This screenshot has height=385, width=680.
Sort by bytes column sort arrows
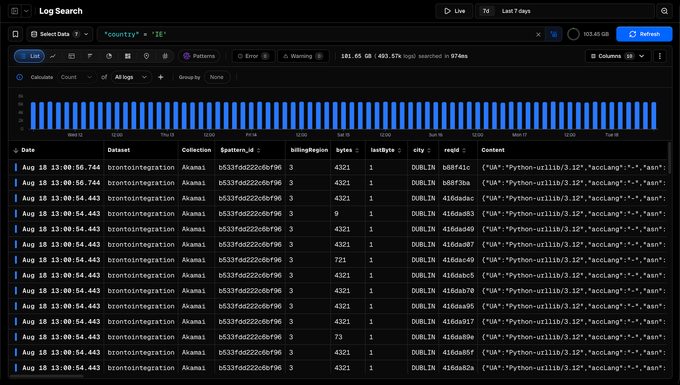pyautogui.click(x=357, y=150)
